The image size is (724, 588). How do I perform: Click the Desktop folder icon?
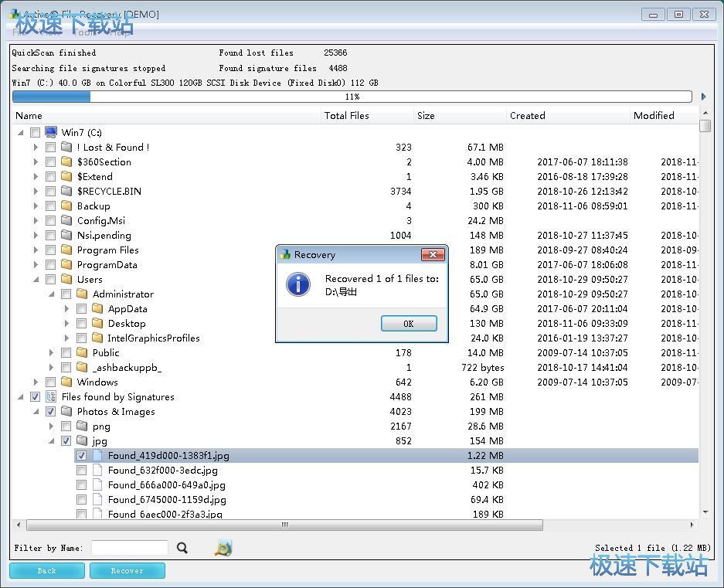pyautogui.click(x=97, y=323)
